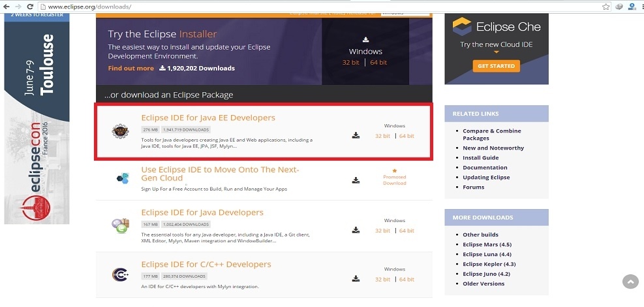Click 1,002,404 DOWNLOADS badge
Screen dimensions: 644x307
(x=186, y=225)
